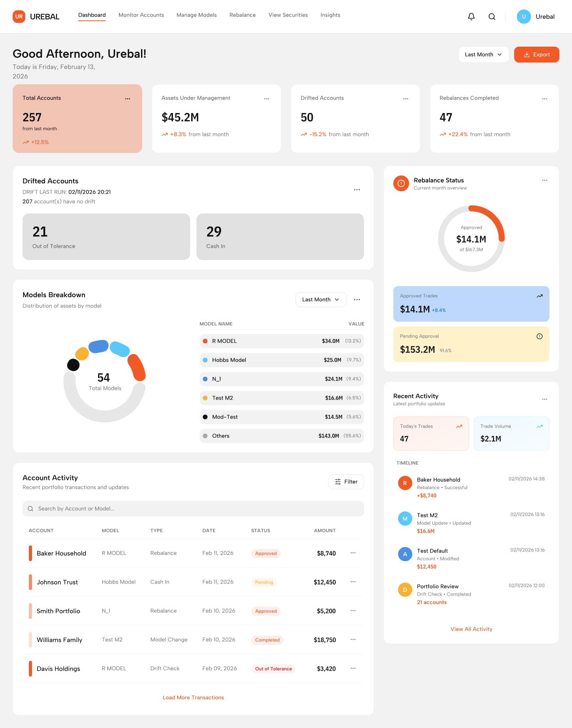Click the search magnifier icon in header
Screen dimensions: 572x728
click(492, 17)
